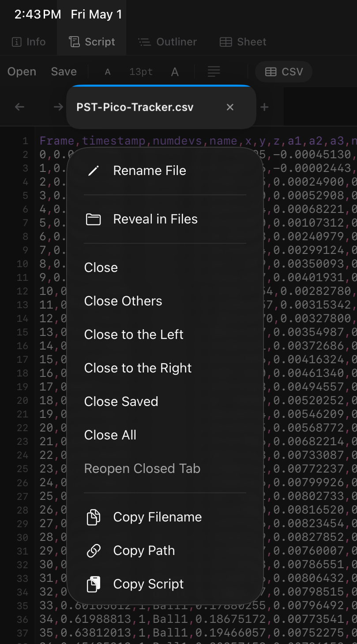
Task: Click the pencil icon beside Rename File
Action: (93, 171)
